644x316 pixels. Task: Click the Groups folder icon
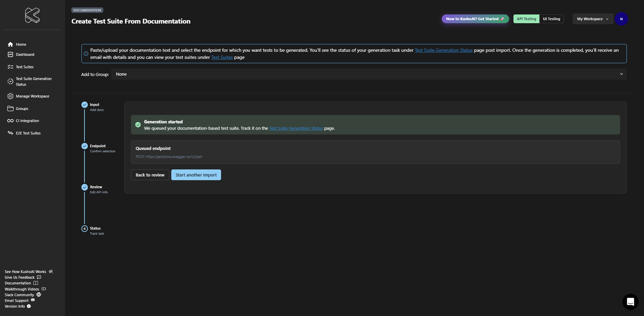10,109
